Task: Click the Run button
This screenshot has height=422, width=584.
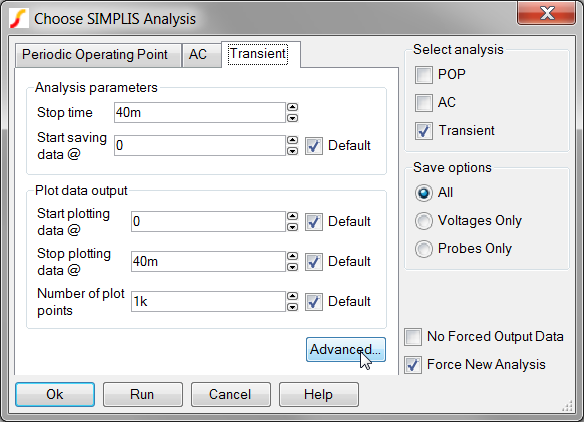Action: click(143, 394)
